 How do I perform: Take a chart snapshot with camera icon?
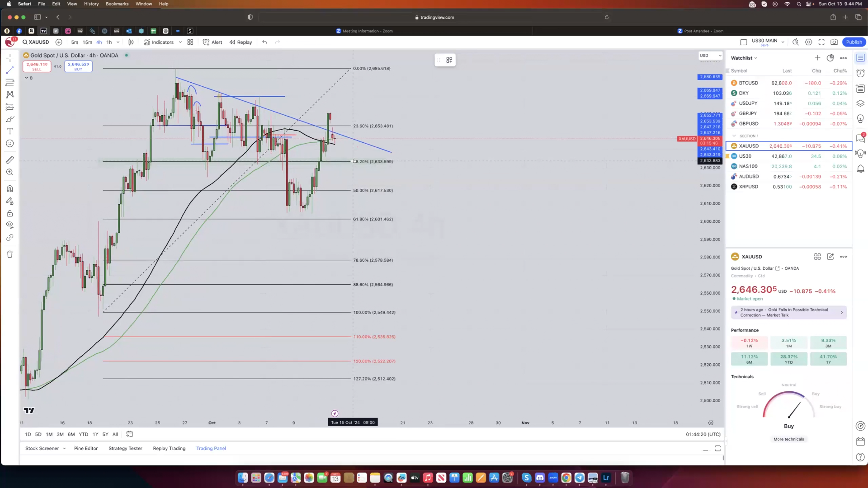(834, 42)
